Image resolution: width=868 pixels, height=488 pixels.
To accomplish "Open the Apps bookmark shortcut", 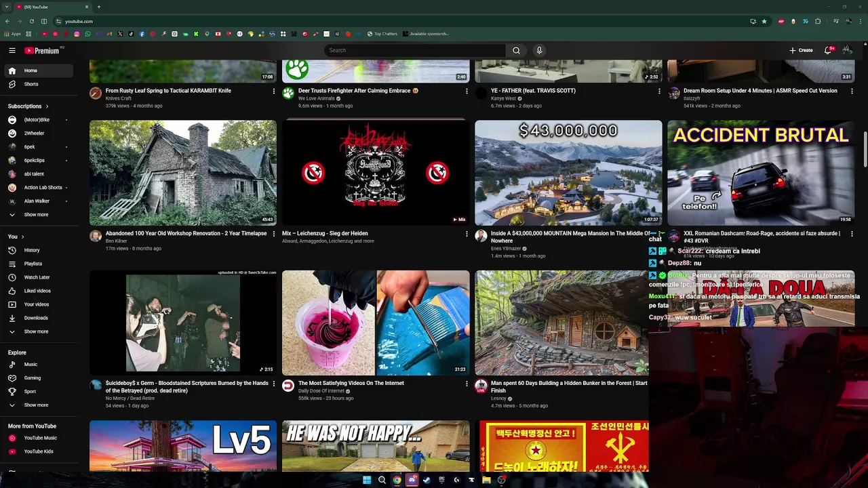I will point(13,33).
